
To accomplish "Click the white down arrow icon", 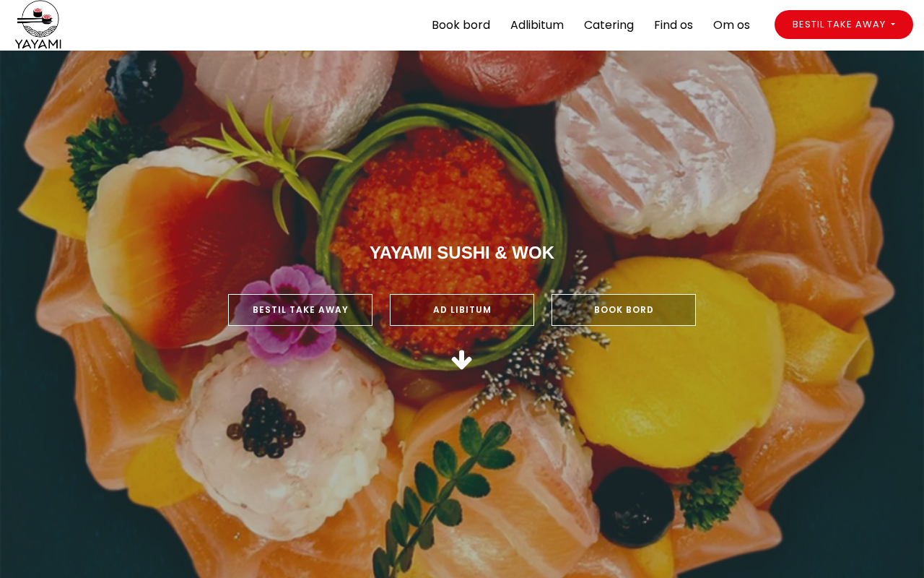I will (462, 360).
